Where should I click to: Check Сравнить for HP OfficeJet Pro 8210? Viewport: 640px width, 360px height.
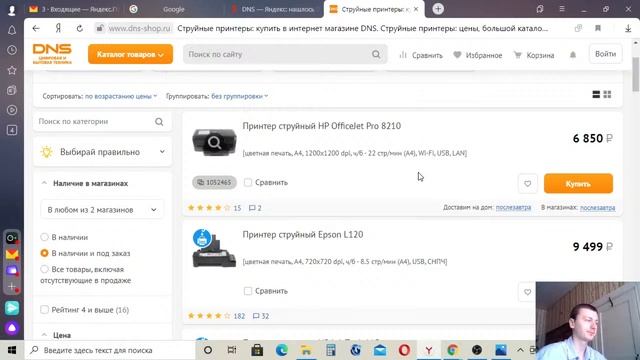248,182
